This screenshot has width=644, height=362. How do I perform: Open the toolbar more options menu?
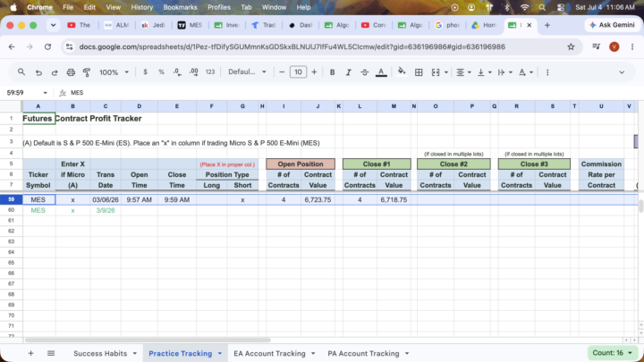pyautogui.click(x=547, y=72)
